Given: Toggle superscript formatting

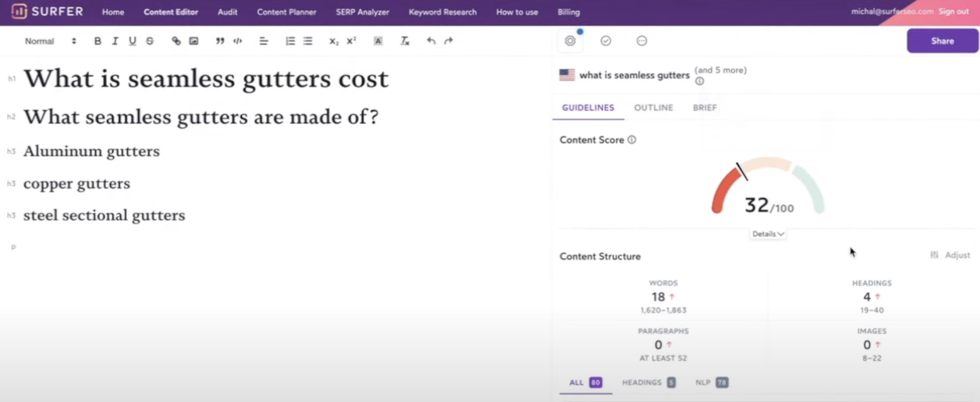Looking at the screenshot, I should click(351, 41).
